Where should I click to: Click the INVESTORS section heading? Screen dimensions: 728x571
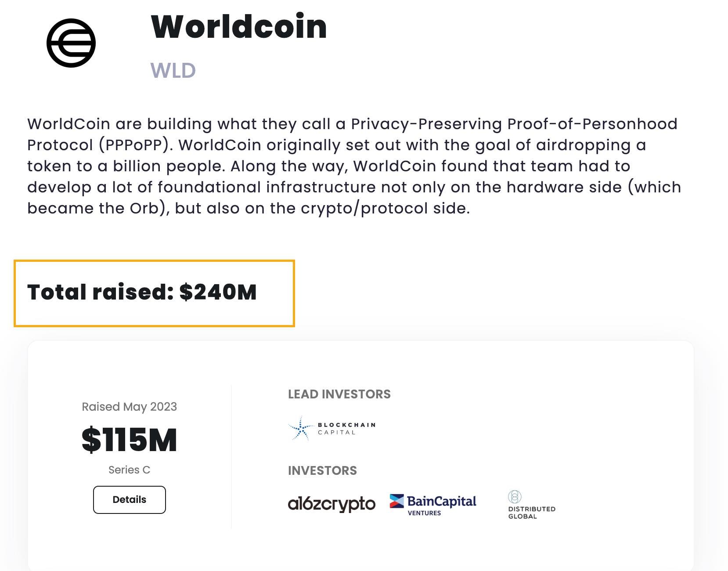pyautogui.click(x=322, y=470)
